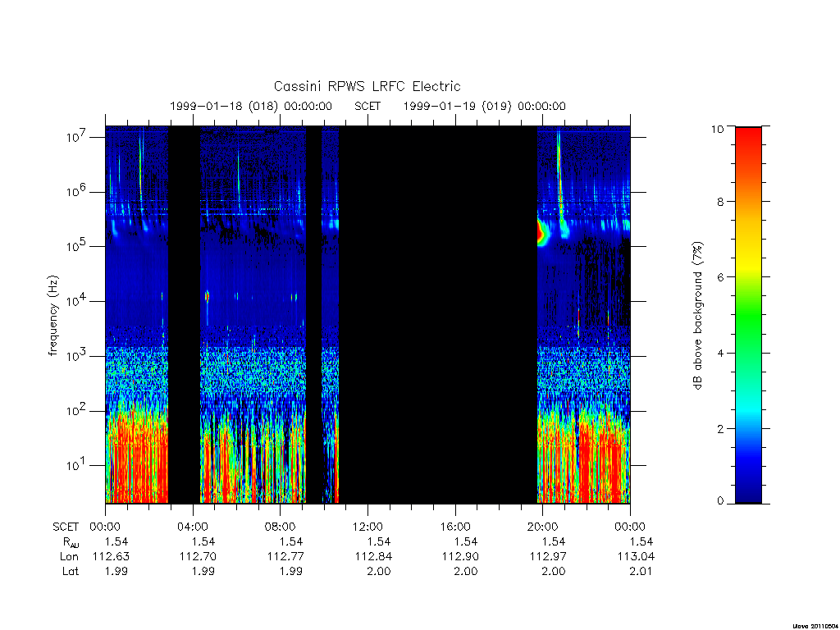Click the "R AU" row label

[71, 542]
